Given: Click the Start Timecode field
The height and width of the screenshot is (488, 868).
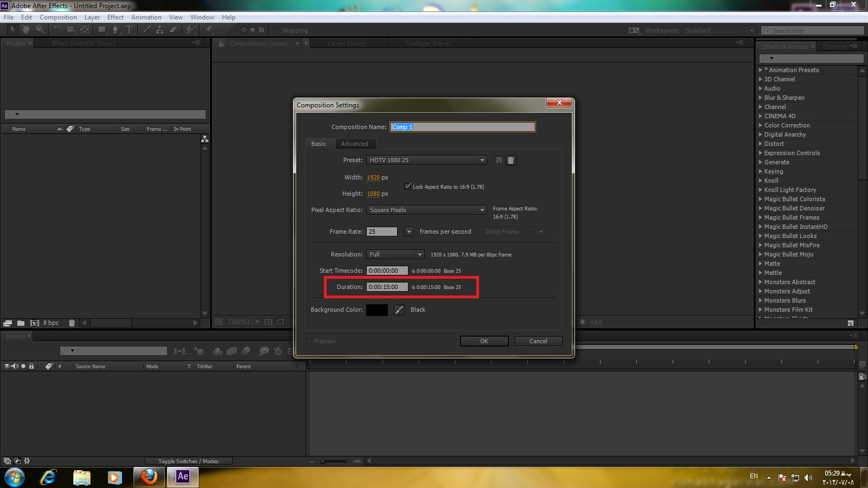Looking at the screenshot, I should (x=387, y=271).
